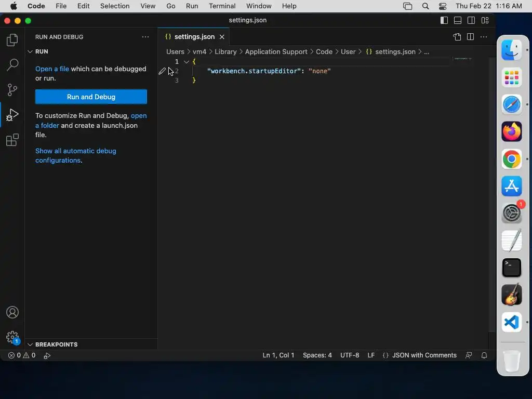This screenshot has height=399, width=532.
Task: Launch Google Chrome from the Dock
Action: [x=511, y=159]
